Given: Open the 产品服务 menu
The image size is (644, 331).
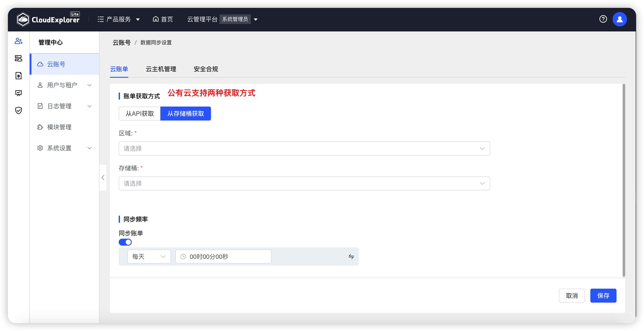Looking at the screenshot, I should tap(119, 19).
